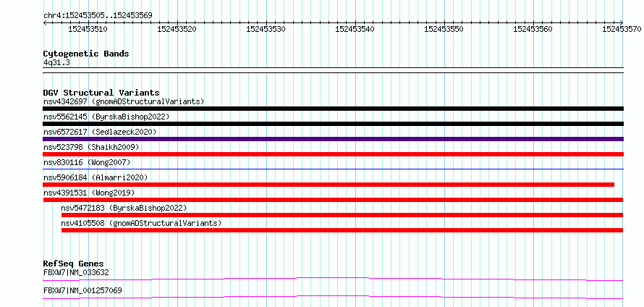Click the red bar for nsv4105508

click(x=342, y=230)
